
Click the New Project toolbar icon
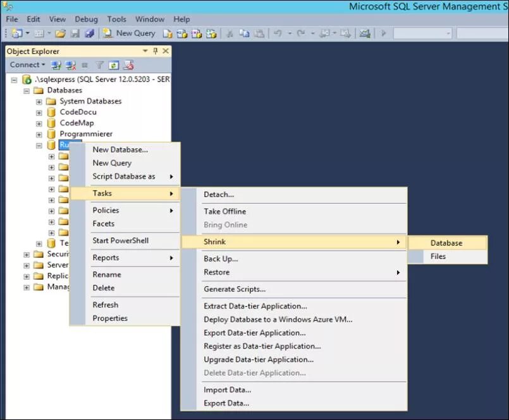pos(16,33)
